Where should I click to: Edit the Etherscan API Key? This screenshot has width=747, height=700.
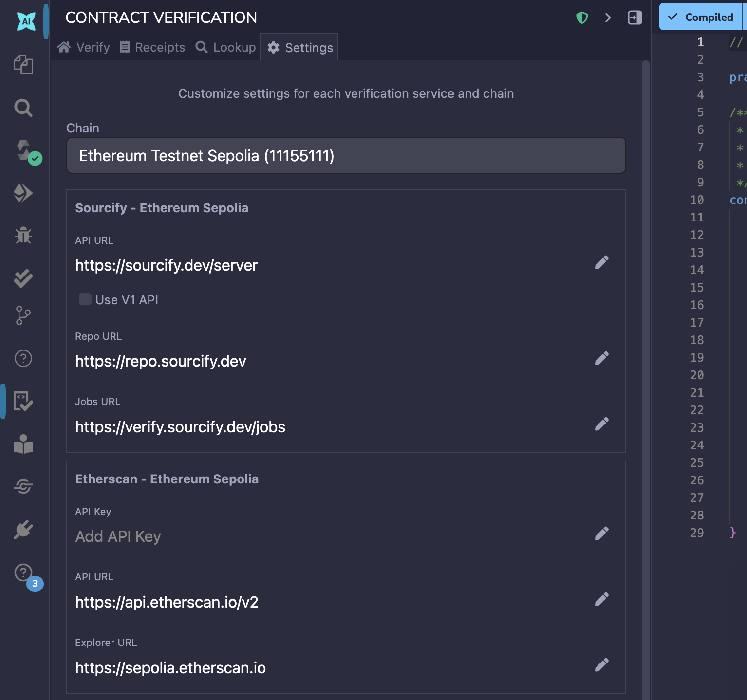(x=602, y=534)
